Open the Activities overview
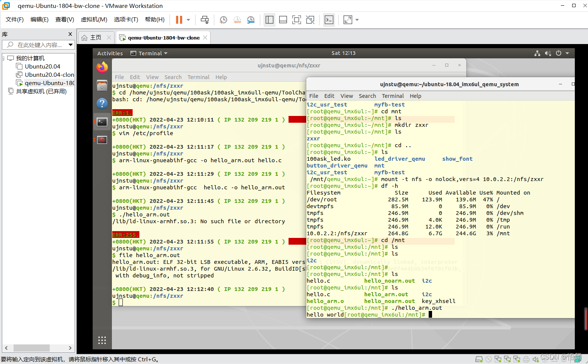Viewport: 588px width, 364px height. (110, 53)
